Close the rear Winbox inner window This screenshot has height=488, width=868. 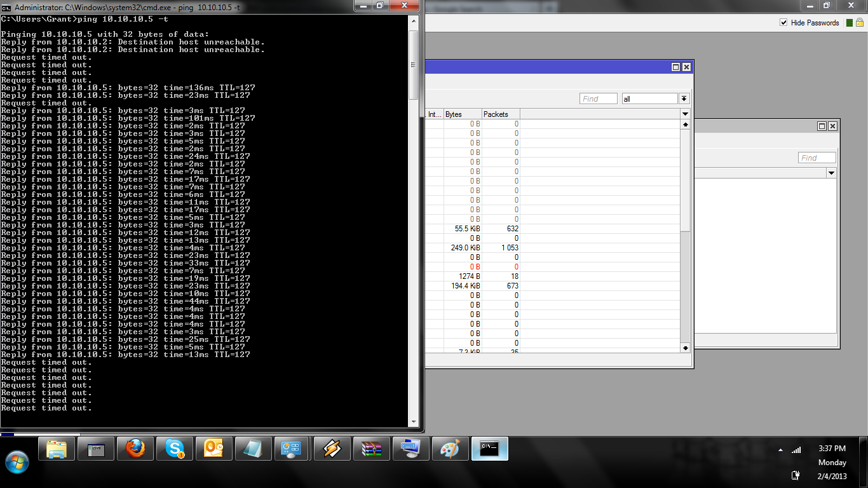[x=832, y=126]
